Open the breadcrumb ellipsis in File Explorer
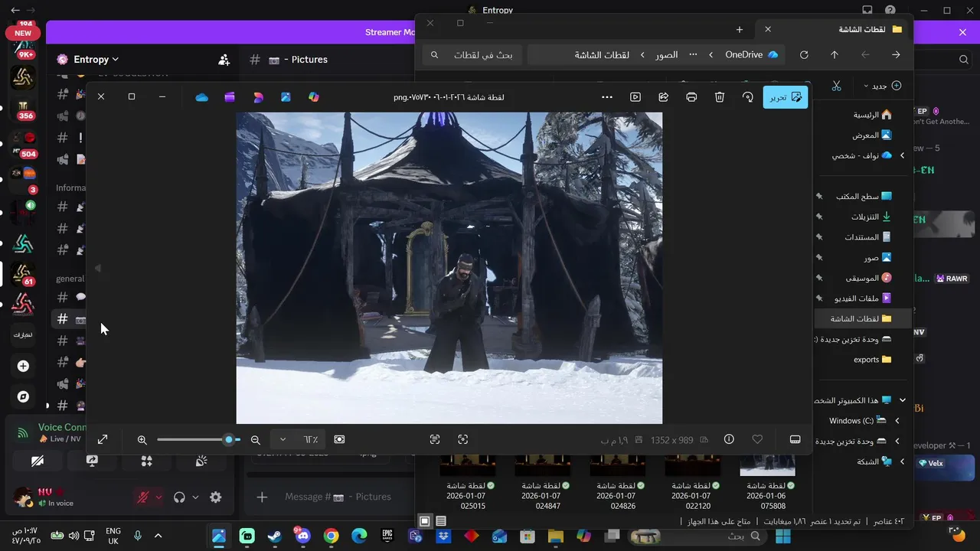Image resolution: width=980 pixels, height=551 pixels. point(694,55)
